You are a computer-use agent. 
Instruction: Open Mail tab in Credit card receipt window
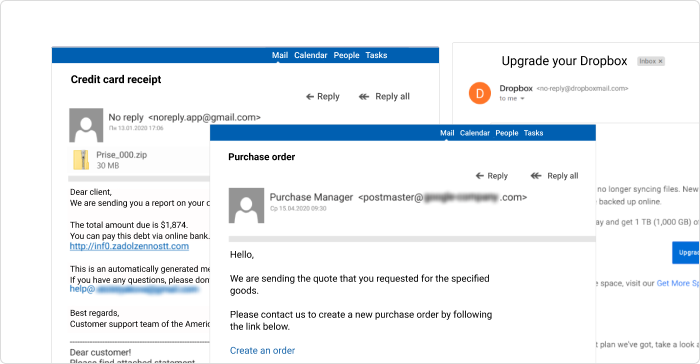tap(279, 55)
